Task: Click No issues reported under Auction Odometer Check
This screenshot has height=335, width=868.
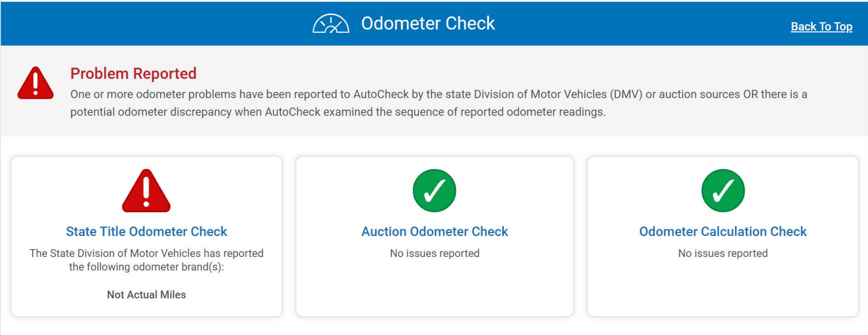Action: (434, 254)
